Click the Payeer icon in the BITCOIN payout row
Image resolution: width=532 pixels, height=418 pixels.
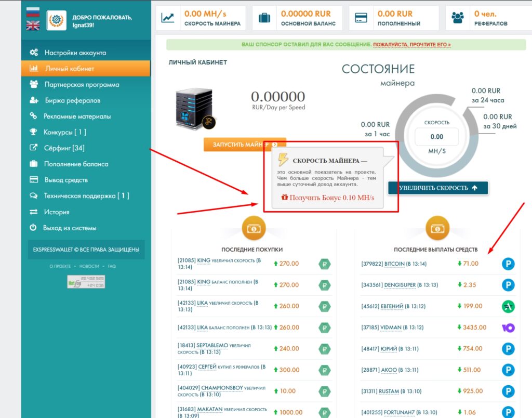[x=508, y=264]
